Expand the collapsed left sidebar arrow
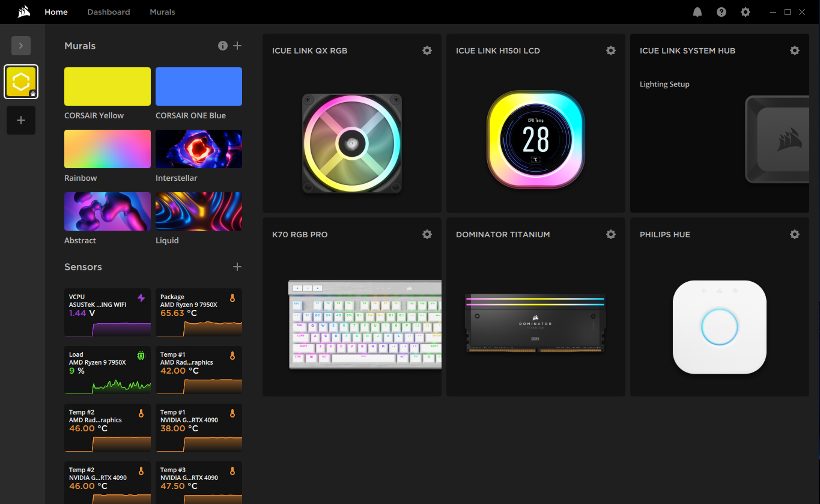Screen dimensions: 820x504 tap(21, 45)
